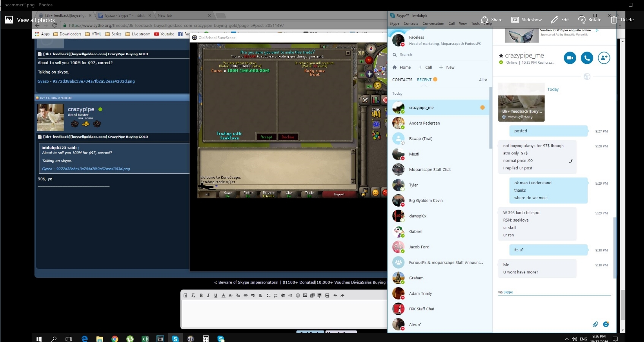The image size is (644, 342).
Task: Open the alignment dropdown in forum editor
Action: [x=260, y=295]
